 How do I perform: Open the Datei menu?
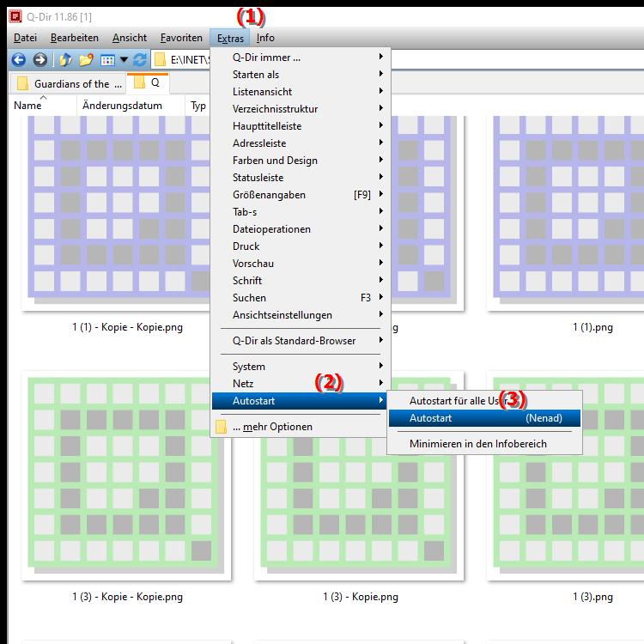pyautogui.click(x=25, y=38)
